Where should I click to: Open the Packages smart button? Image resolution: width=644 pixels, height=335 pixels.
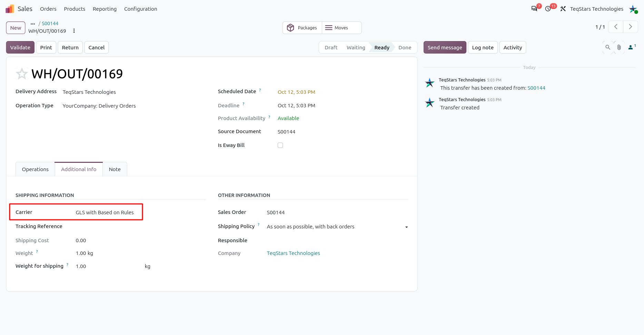click(302, 28)
